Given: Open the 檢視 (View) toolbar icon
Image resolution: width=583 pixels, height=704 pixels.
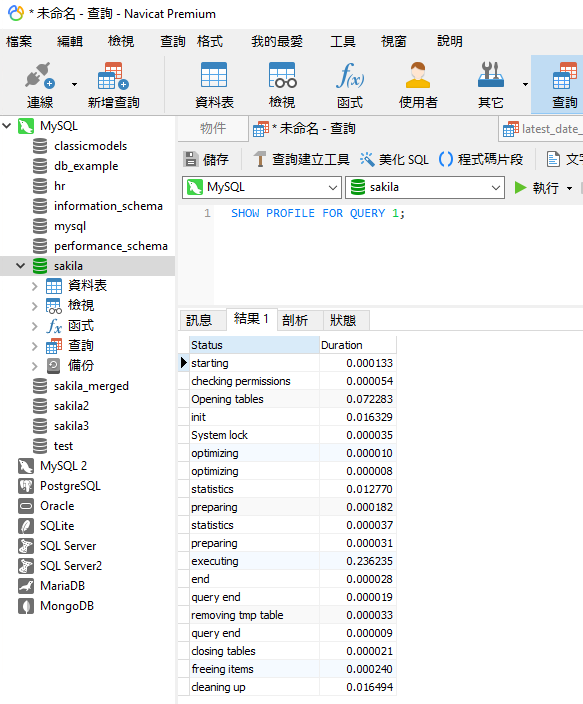Looking at the screenshot, I should point(282,85).
